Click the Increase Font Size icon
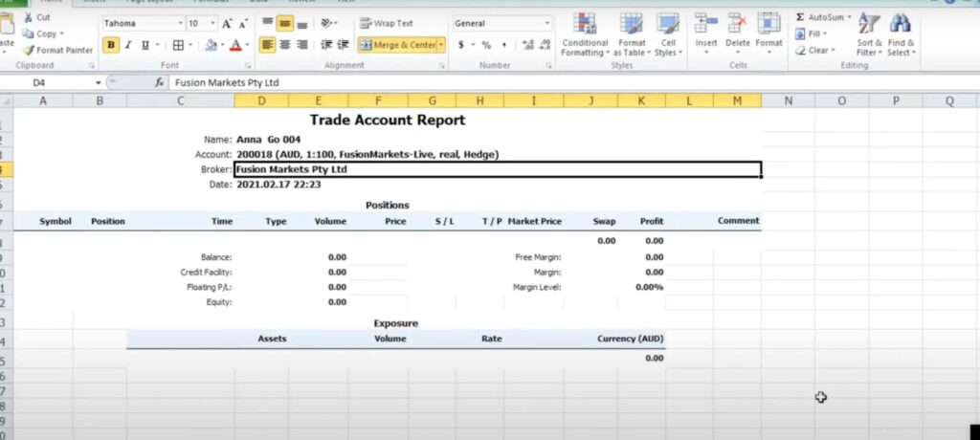The height and width of the screenshot is (440, 980). click(x=227, y=23)
